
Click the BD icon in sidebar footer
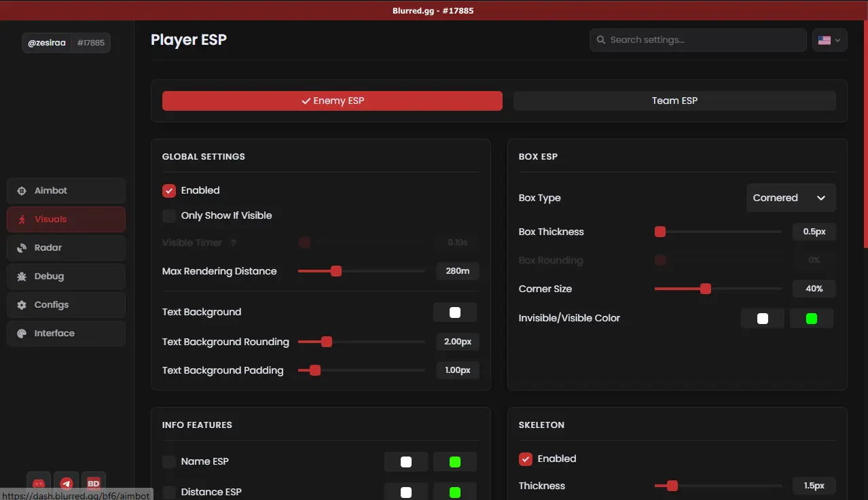94,483
